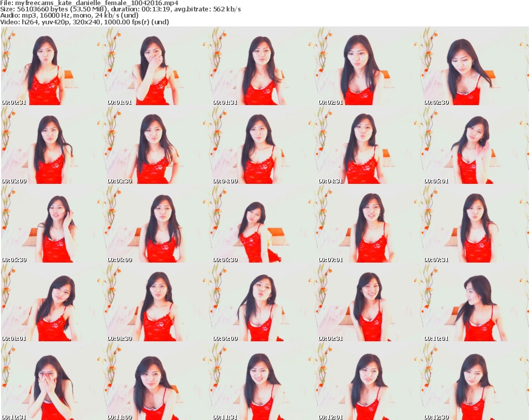530x420 pixels.
Task: Select the thumbnail at 00:05:01
Action: pos(476,144)
